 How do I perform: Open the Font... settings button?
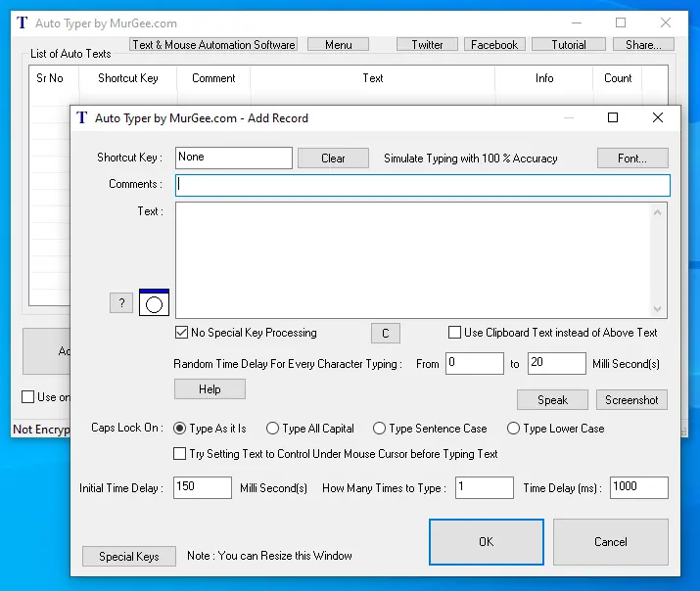point(632,159)
